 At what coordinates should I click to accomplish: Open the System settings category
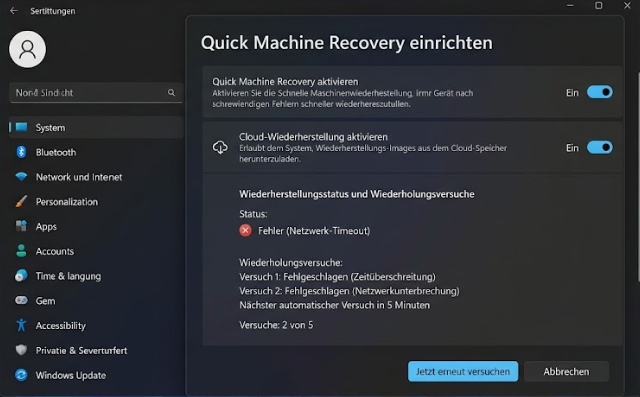click(96, 127)
